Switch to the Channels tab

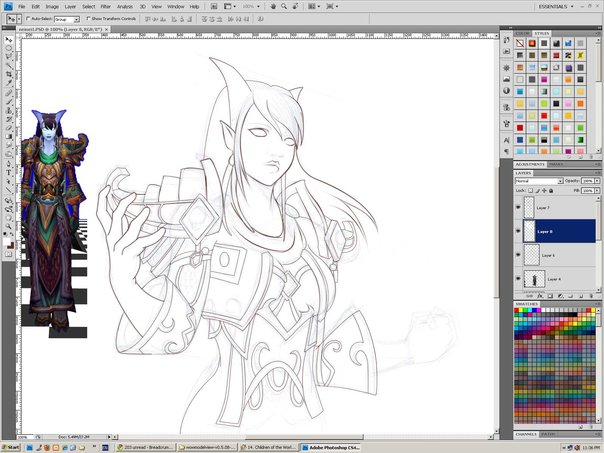[526, 434]
